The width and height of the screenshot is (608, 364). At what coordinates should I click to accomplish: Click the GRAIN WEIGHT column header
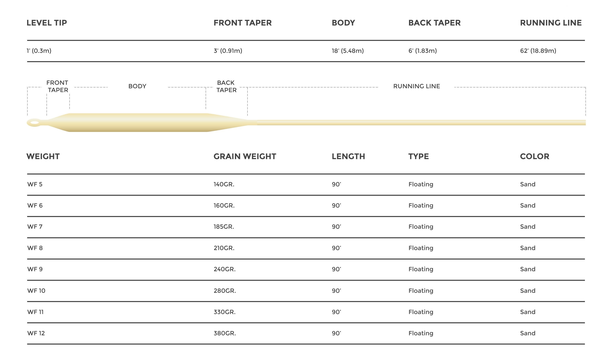point(245,156)
